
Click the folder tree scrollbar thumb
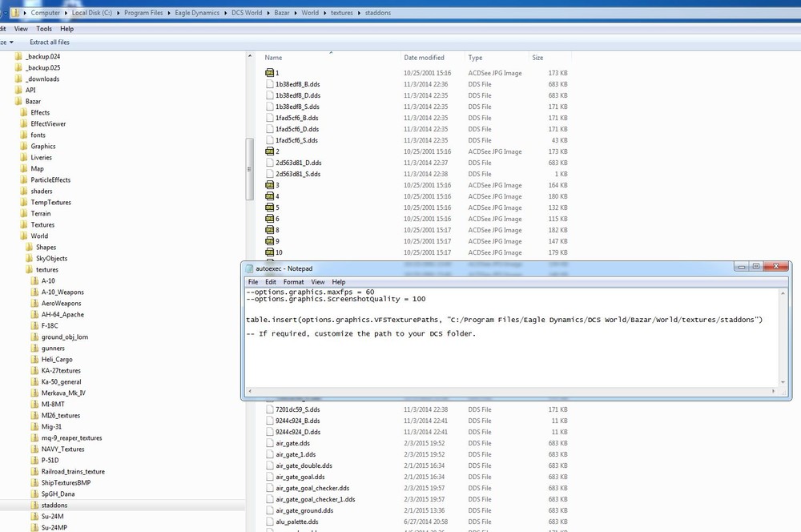click(x=249, y=169)
